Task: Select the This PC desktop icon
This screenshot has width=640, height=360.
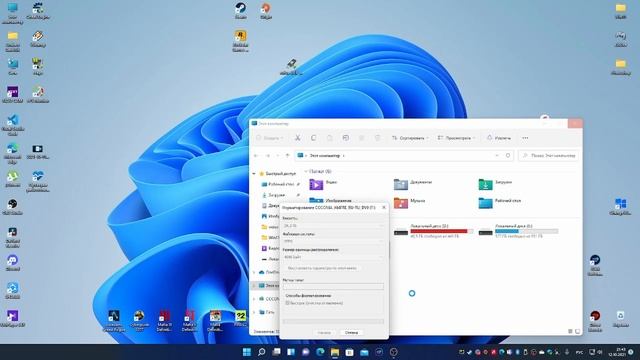Action: pyautogui.click(x=13, y=12)
